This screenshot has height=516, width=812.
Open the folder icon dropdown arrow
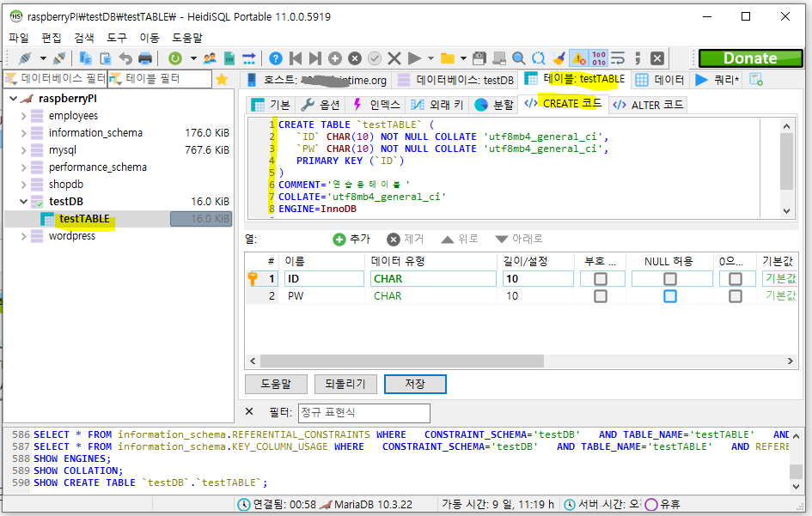[x=463, y=58]
